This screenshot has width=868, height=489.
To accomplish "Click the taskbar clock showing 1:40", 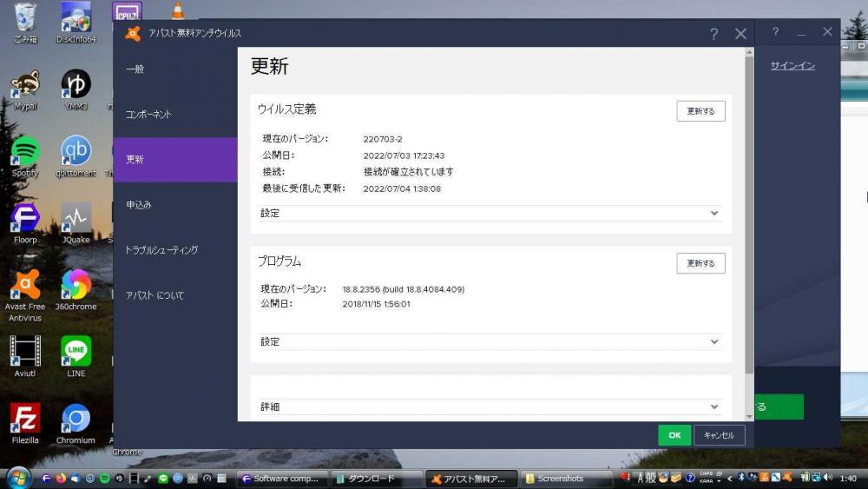I will [x=848, y=478].
